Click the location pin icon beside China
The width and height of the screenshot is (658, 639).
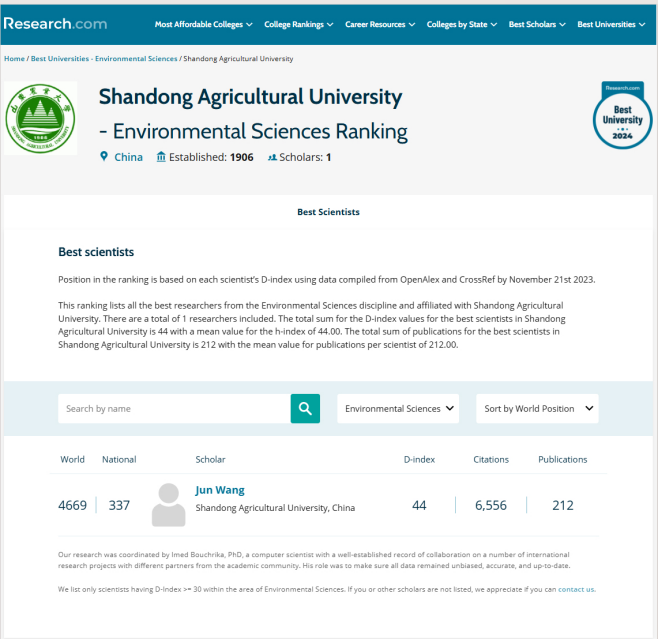point(104,157)
